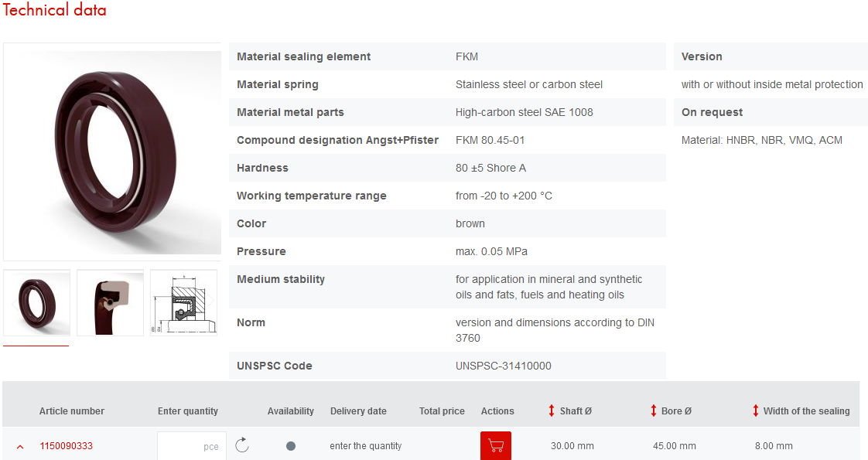Click the Medium stability description text
This screenshot has height=460, width=868.
coord(548,287)
